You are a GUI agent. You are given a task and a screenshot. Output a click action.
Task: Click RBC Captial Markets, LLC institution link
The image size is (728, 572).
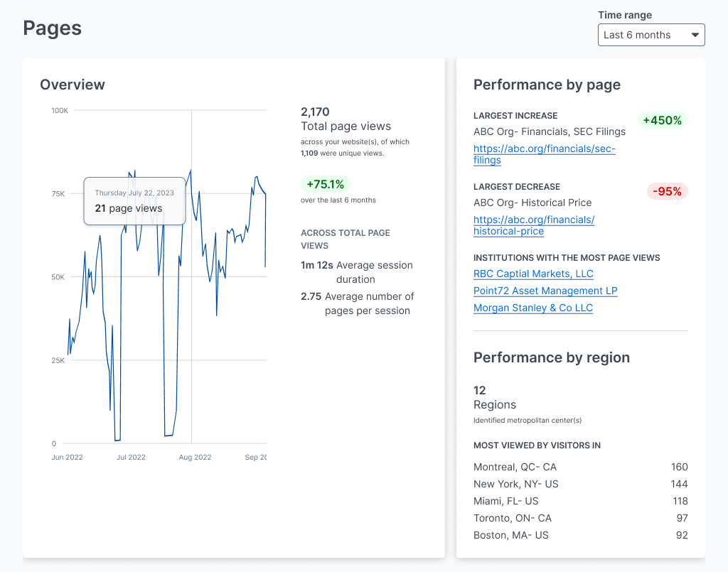[x=533, y=274]
